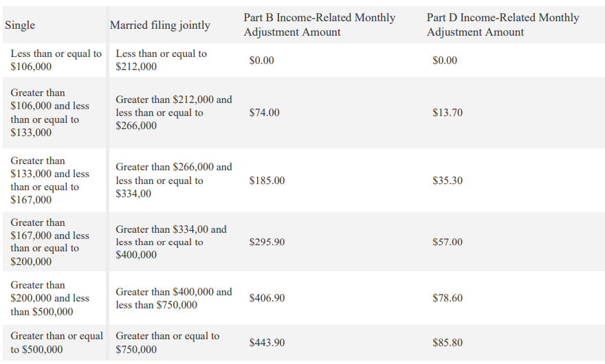Click the Part D Income-Related Monthly Adjustment header

(503, 25)
